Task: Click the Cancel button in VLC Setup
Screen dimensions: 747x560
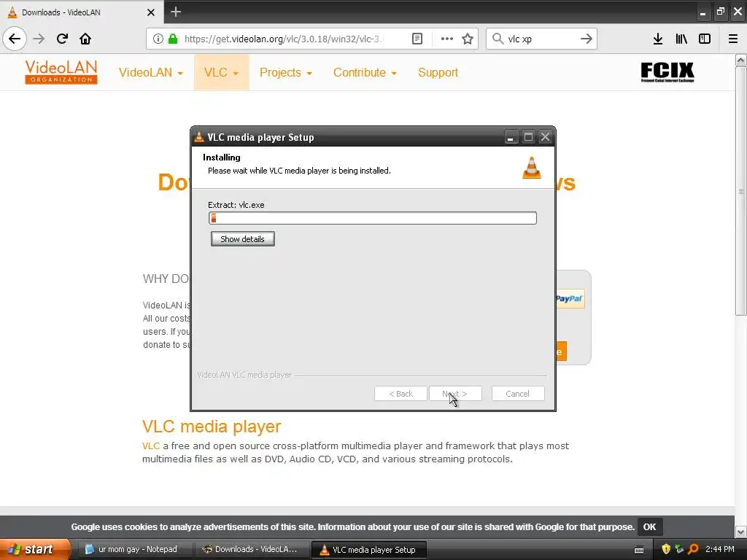Action: point(517,394)
